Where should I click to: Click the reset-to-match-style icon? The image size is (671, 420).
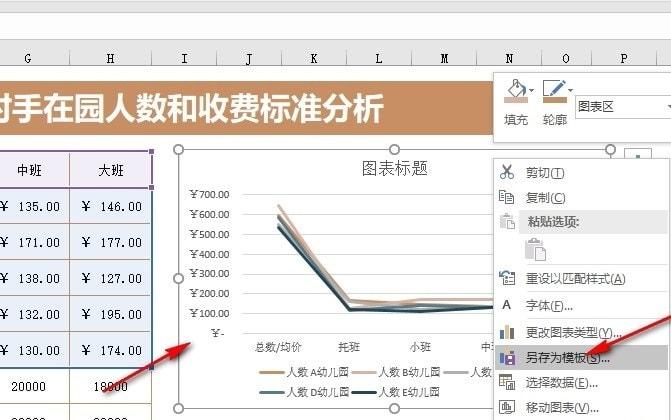pos(507,278)
